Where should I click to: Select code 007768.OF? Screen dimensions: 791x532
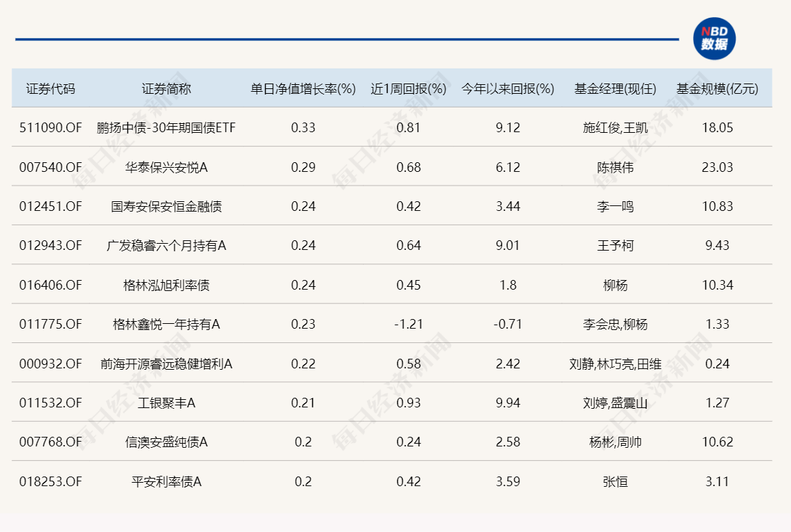tap(51, 442)
